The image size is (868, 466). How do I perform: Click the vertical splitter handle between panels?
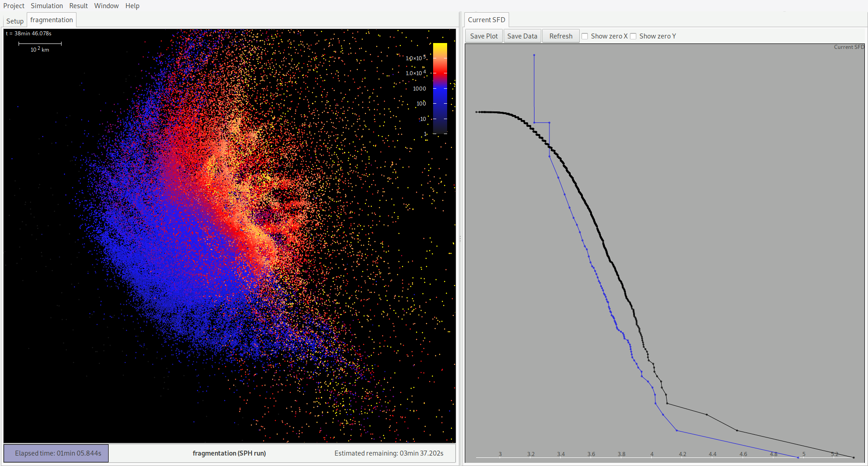pos(460,238)
